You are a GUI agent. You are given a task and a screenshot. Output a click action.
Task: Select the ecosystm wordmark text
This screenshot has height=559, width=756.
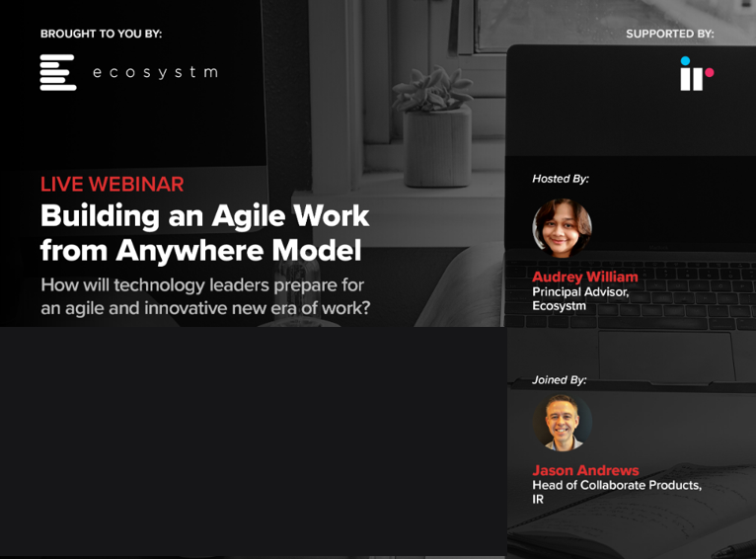(x=155, y=72)
